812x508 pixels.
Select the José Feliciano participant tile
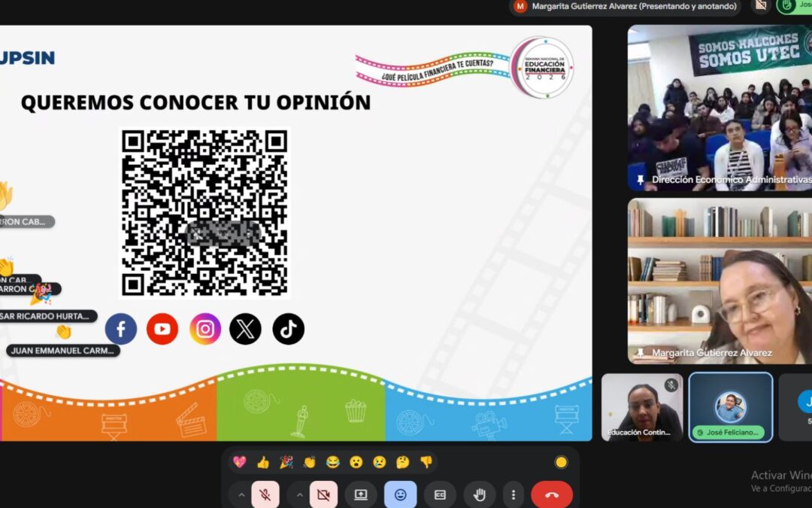pyautogui.click(x=731, y=407)
